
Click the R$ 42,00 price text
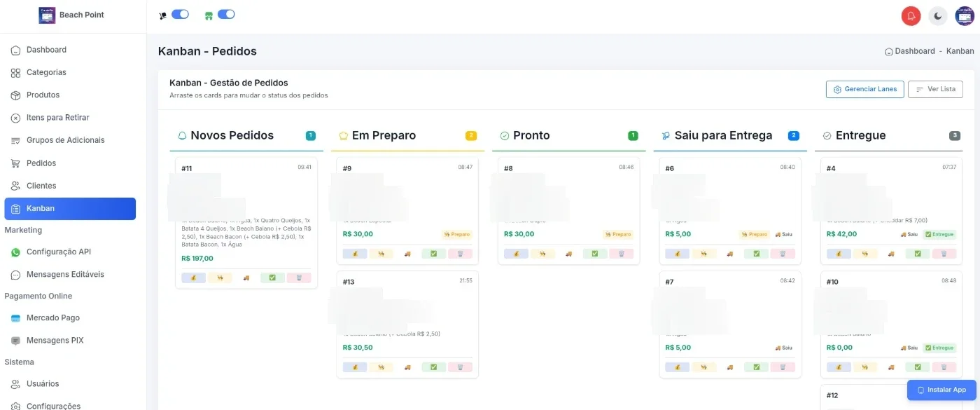coord(841,234)
